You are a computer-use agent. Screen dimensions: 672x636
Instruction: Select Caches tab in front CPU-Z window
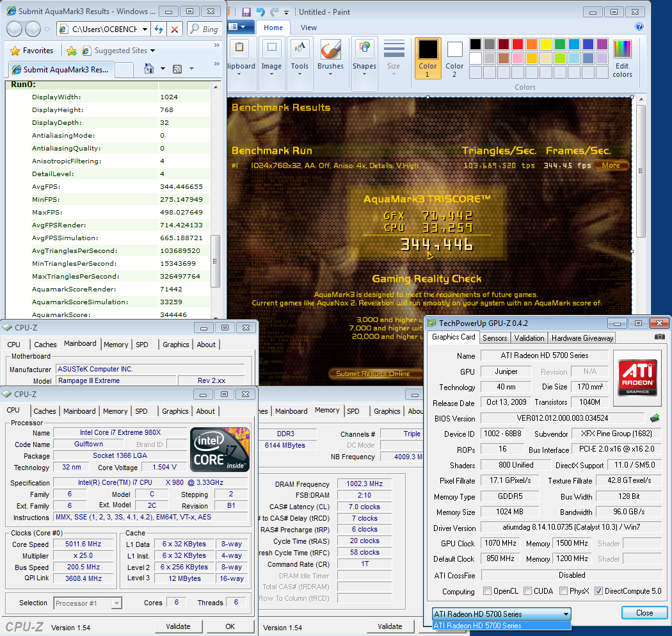coord(45,411)
